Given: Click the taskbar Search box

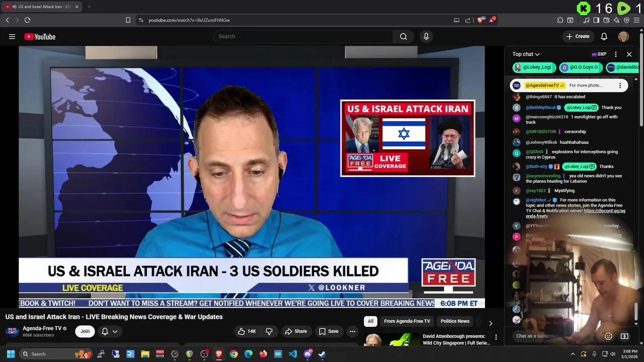Looking at the screenshot, I should coord(55,354).
